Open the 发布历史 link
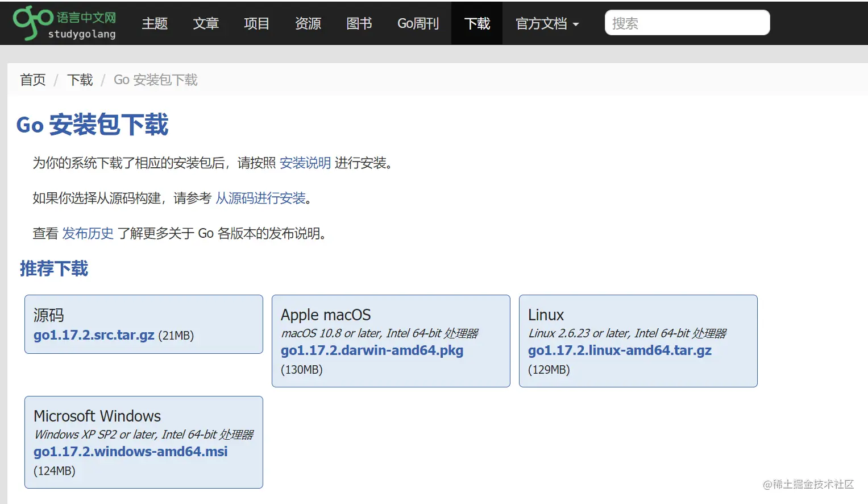This screenshot has width=868, height=504. coord(88,233)
